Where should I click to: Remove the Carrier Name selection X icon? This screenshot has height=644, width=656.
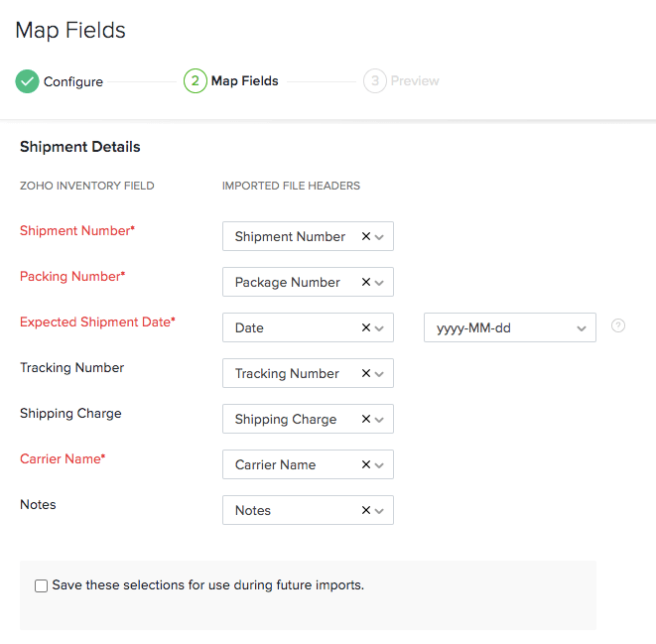(365, 465)
